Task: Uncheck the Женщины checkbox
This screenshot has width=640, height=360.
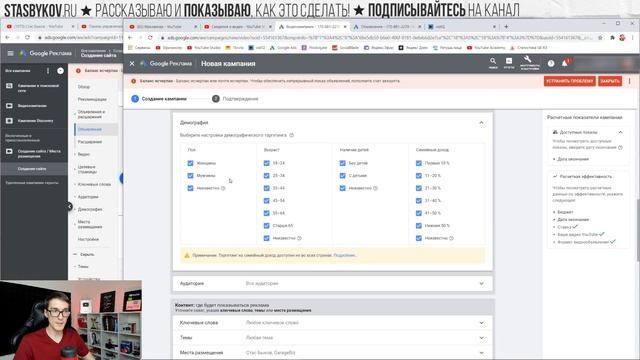Action: point(190,163)
